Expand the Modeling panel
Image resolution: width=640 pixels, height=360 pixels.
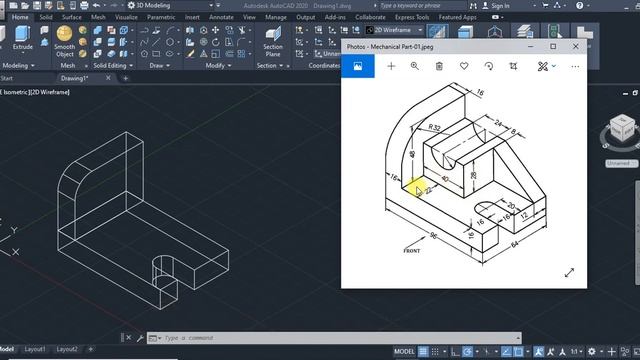tap(19, 65)
